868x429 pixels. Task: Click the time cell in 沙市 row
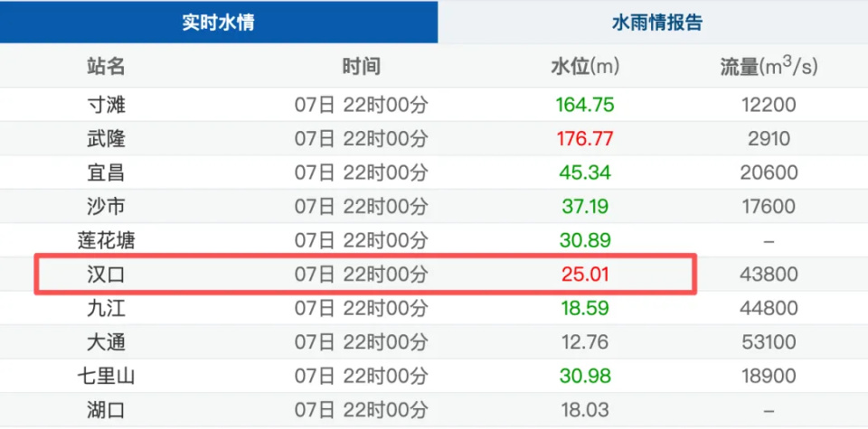tap(361, 206)
